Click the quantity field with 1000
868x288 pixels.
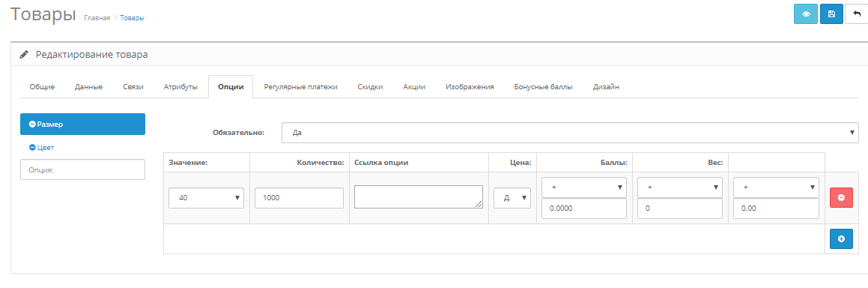pos(300,198)
